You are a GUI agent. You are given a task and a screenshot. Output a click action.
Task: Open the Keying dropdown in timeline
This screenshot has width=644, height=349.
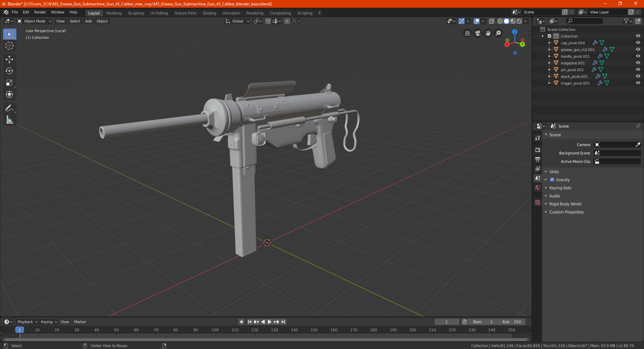49,322
